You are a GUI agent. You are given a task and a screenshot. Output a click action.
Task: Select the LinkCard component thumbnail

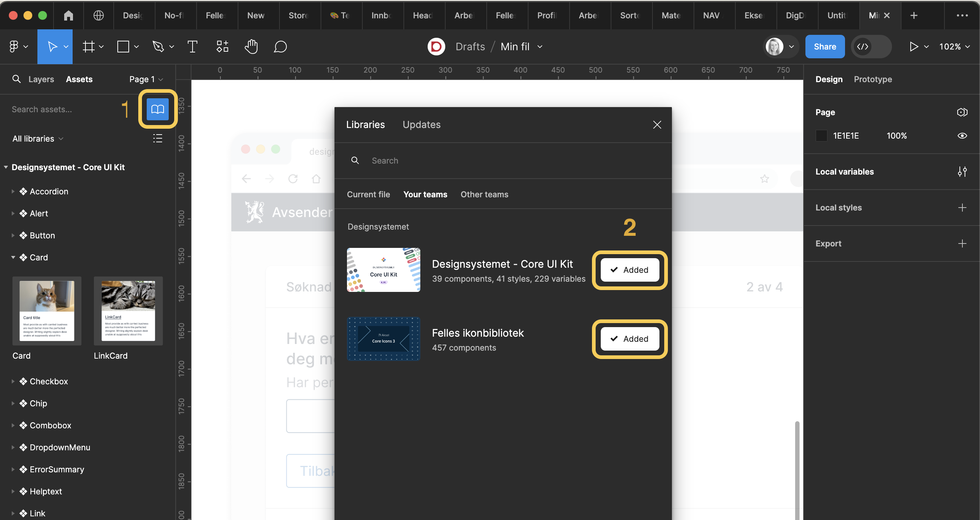pos(128,311)
